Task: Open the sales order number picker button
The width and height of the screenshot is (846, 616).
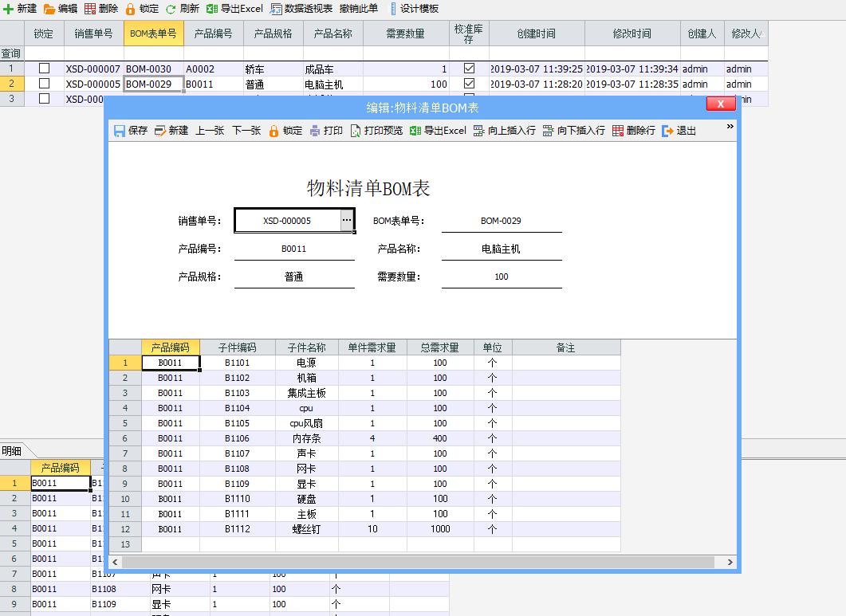Action: click(x=347, y=220)
